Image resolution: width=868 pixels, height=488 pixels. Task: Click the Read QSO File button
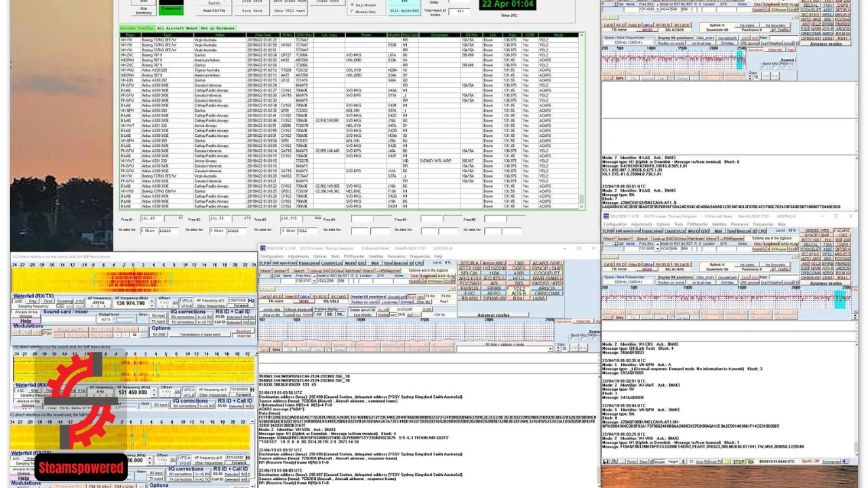(214, 11)
